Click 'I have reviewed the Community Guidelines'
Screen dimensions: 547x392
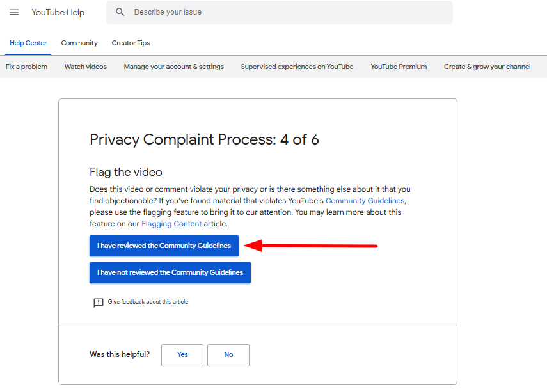coord(164,246)
